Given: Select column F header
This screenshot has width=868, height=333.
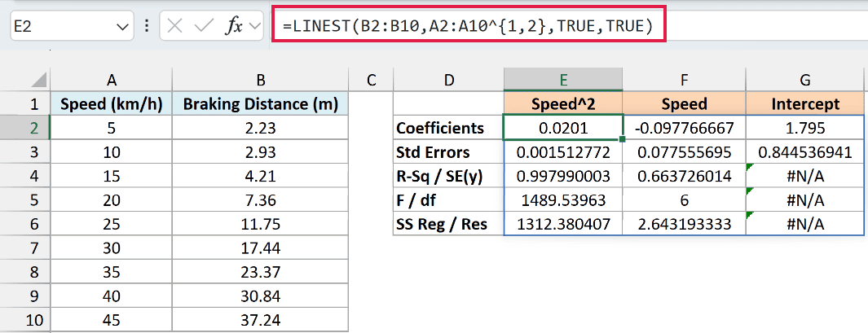Looking at the screenshot, I should tap(685, 81).
